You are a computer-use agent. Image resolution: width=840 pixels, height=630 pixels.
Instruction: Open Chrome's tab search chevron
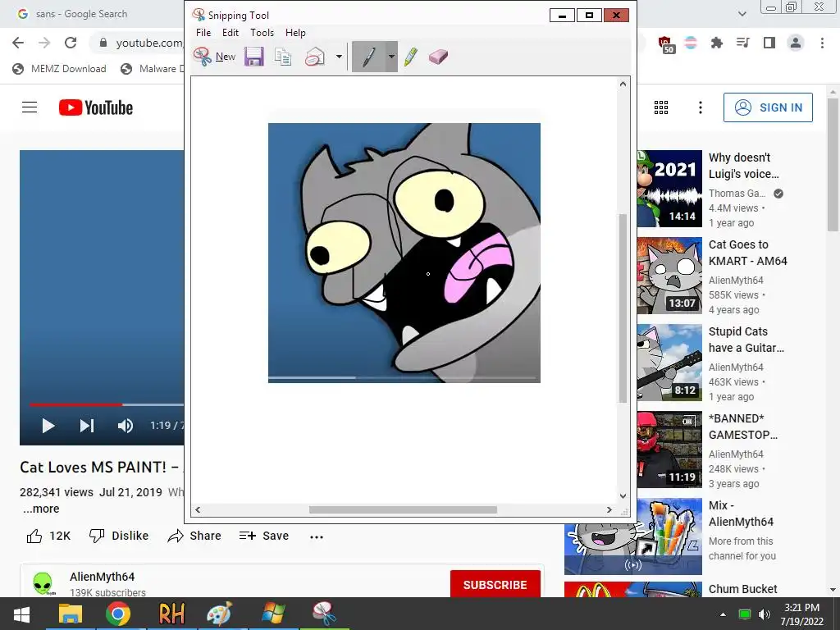742,14
